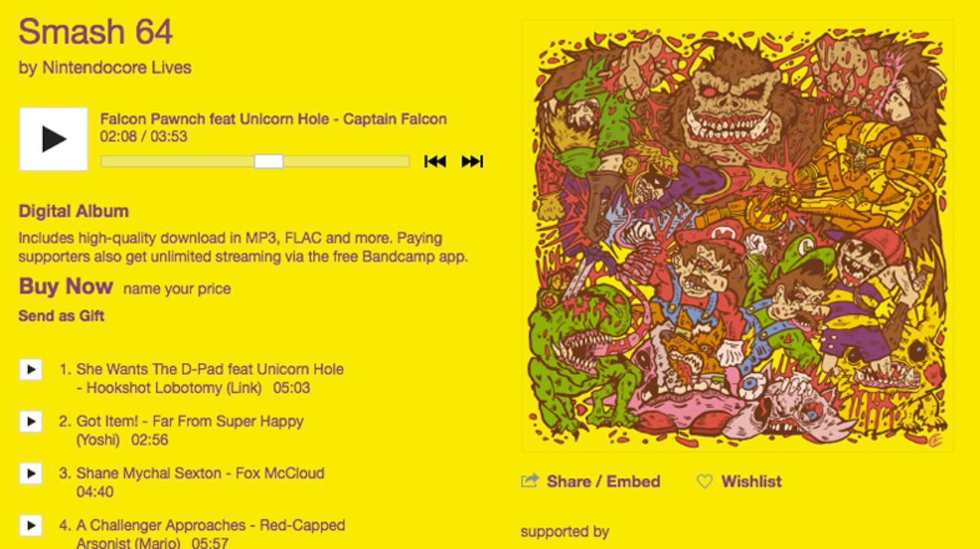
Task: Skip to the previous track
Action: (435, 161)
